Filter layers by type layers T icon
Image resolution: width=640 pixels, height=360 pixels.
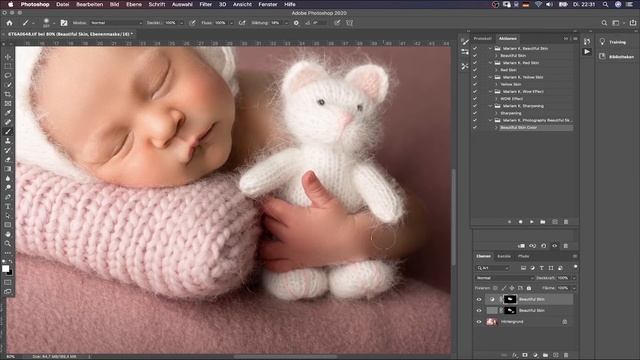point(542,268)
